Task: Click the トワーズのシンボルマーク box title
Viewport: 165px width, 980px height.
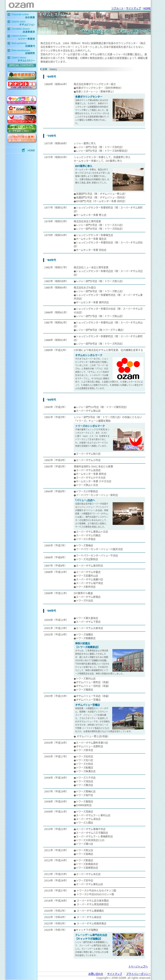Action: pyautogui.click(x=90, y=426)
